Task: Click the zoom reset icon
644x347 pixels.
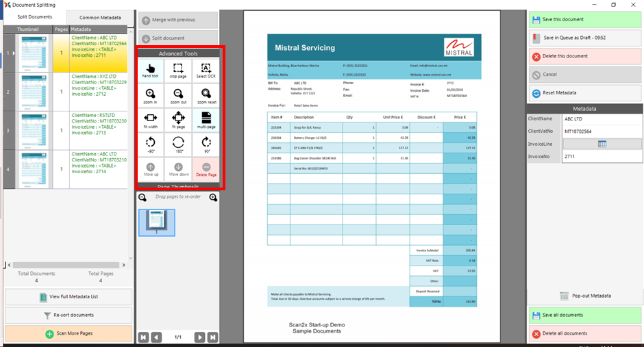Action: [206, 94]
